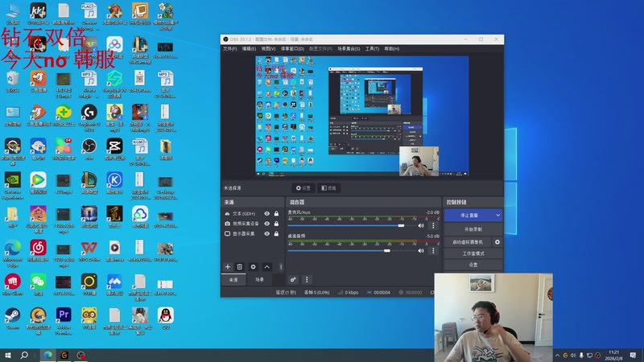This screenshot has width=644, height=362.
Task: Open the CapCut scissors desktop icon
Action: [x=114, y=150]
